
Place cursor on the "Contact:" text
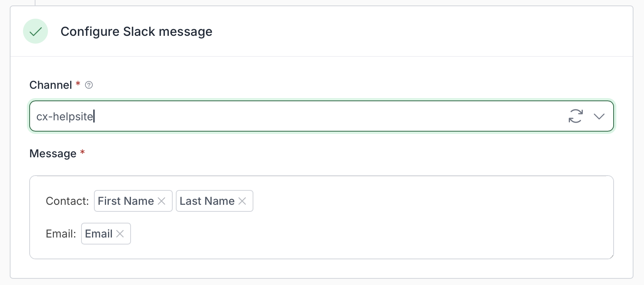[67, 201]
